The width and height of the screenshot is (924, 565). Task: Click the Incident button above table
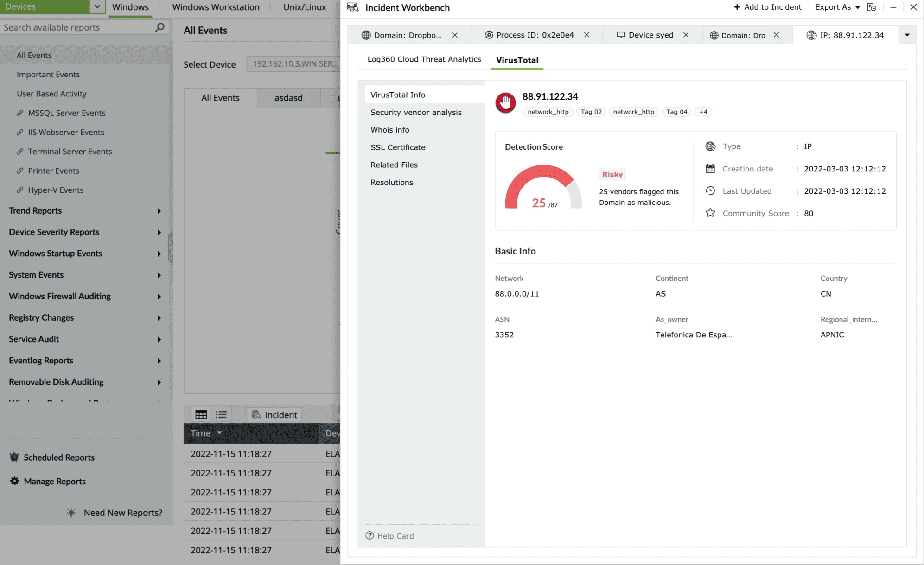(x=274, y=414)
